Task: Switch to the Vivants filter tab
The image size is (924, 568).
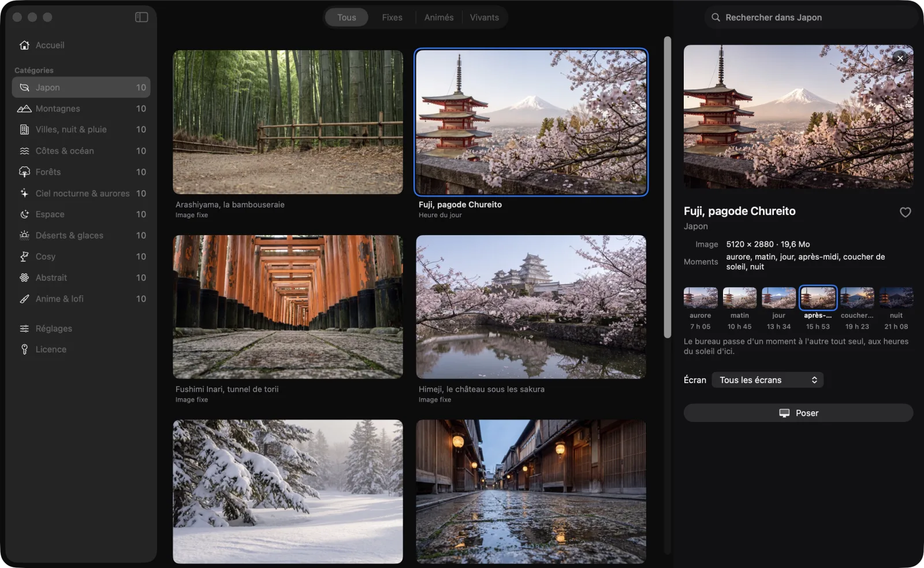Action: click(485, 17)
